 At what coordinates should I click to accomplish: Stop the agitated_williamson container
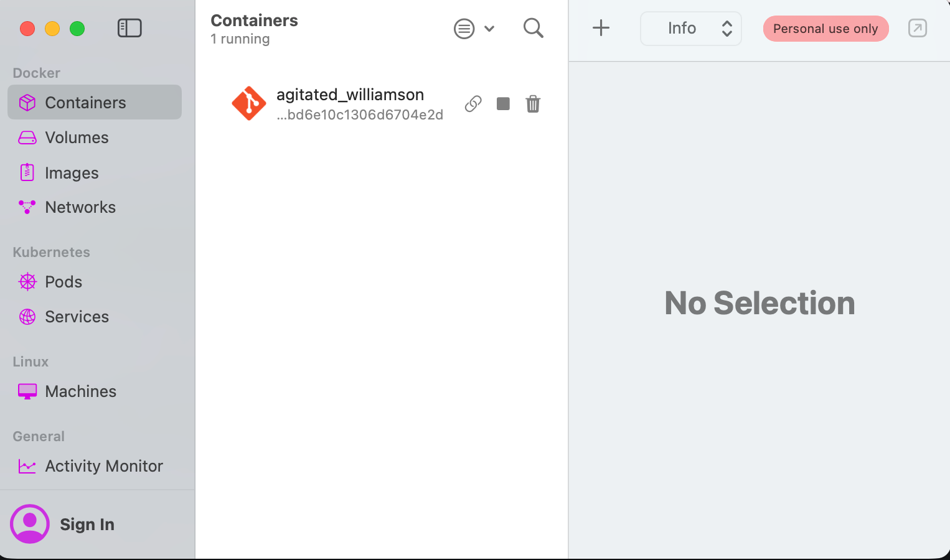pos(503,104)
